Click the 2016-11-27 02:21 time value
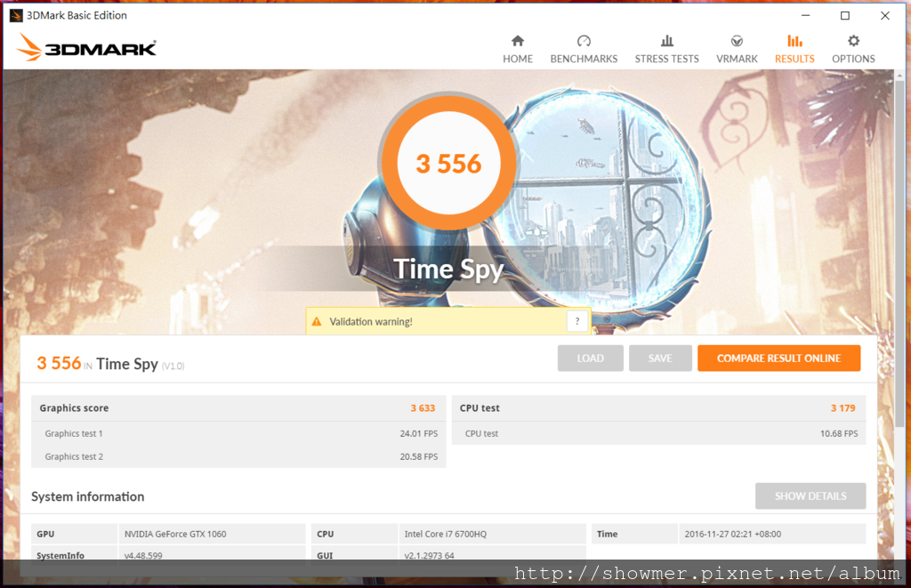The width and height of the screenshot is (911, 588). tap(733, 534)
